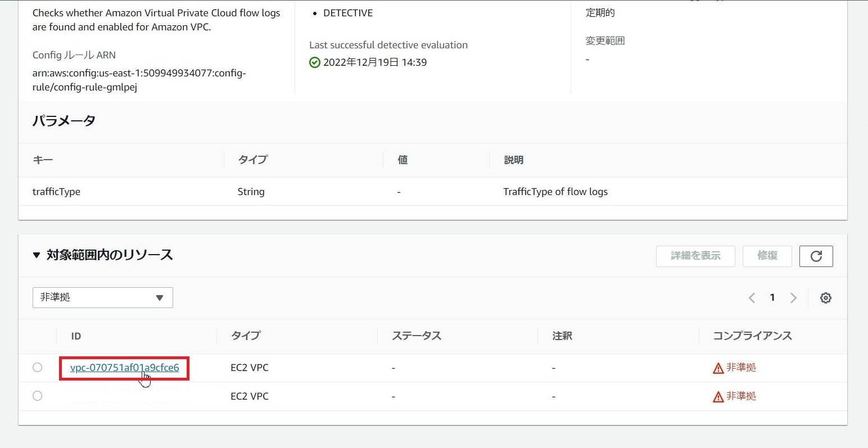Viewport: 868px width, 448px height.
Task: Click non-compliant warning icon in first row
Action: coord(718,368)
